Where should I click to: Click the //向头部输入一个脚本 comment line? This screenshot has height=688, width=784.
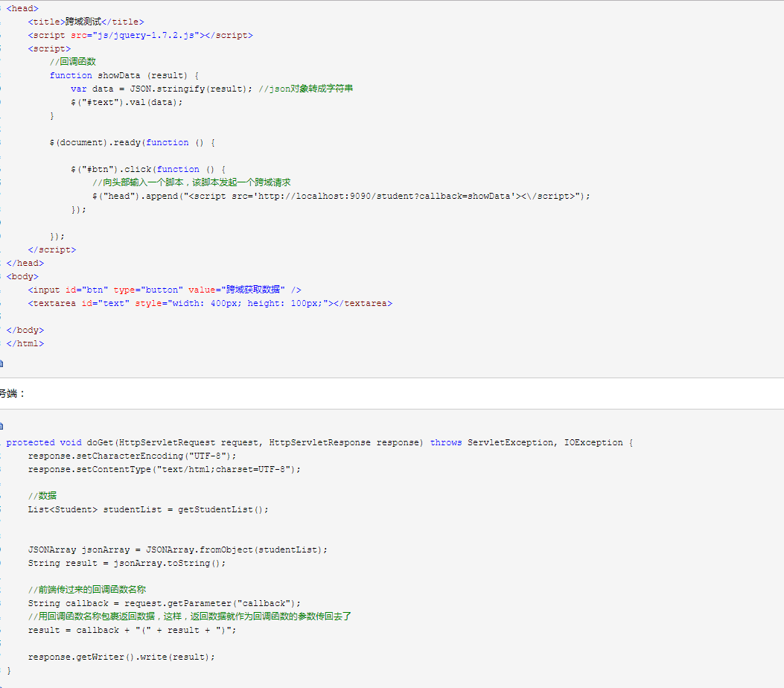[x=191, y=182]
